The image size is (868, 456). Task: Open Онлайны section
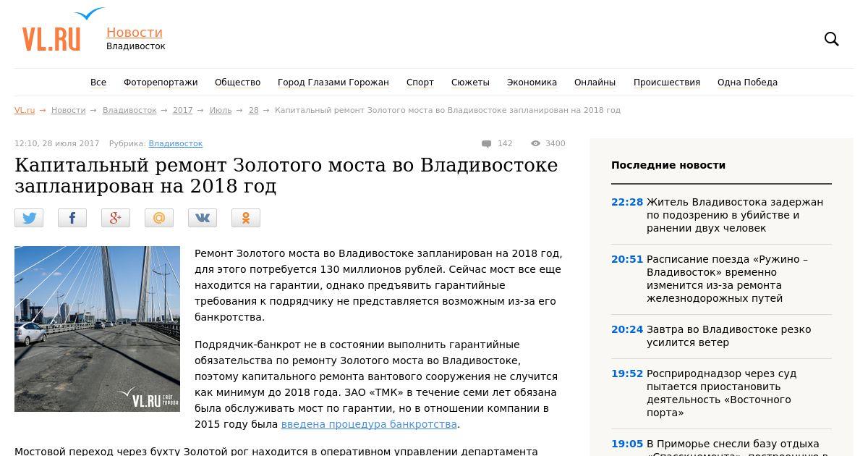pos(595,83)
